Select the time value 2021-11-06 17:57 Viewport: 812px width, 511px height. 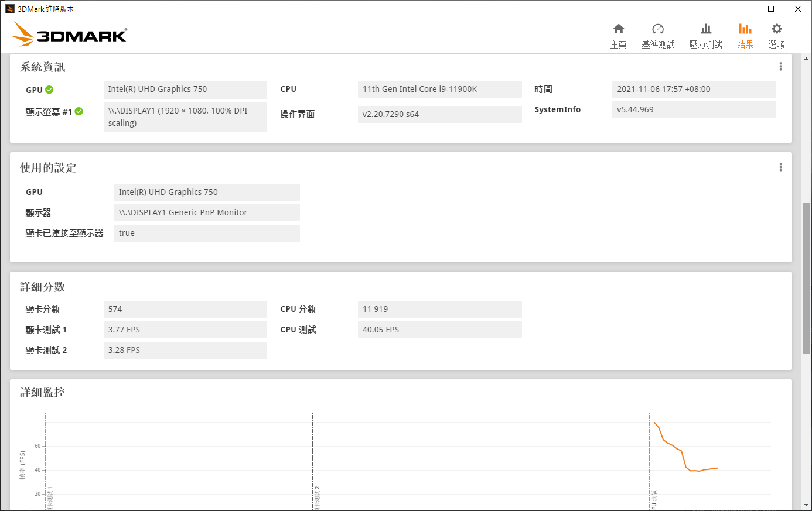[694, 89]
